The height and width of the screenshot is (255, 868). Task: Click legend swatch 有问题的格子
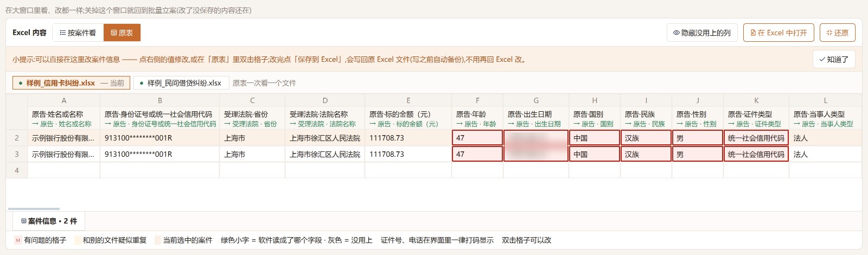coord(17,240)
